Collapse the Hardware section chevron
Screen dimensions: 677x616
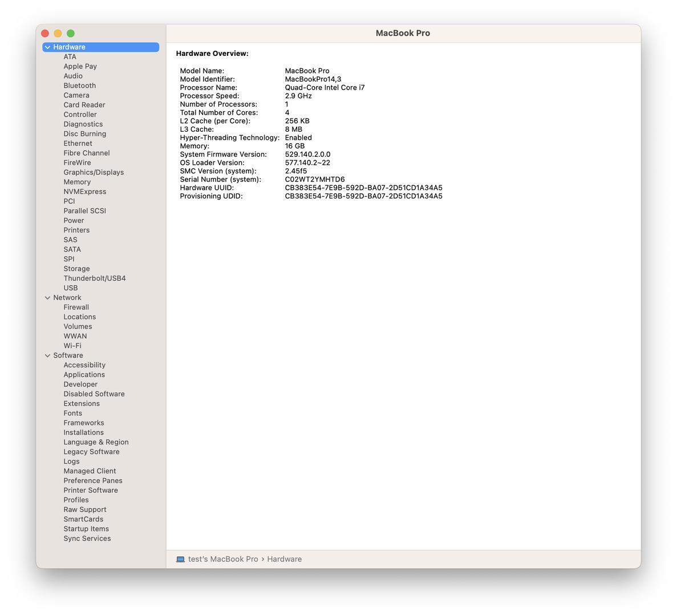pyautogui.click(x=47, y=47)
